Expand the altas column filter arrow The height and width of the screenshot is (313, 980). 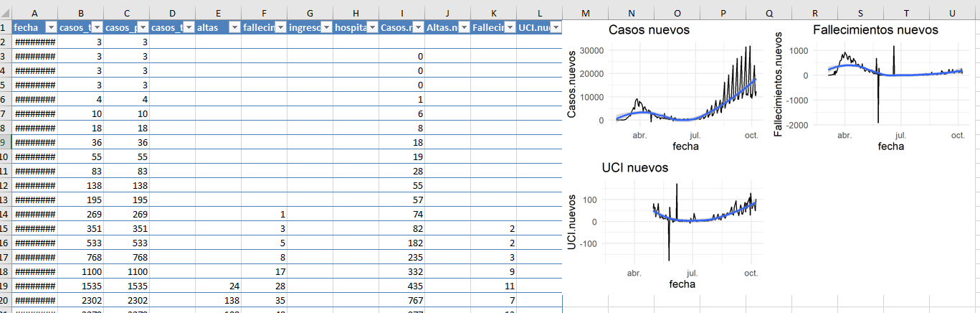234,27
